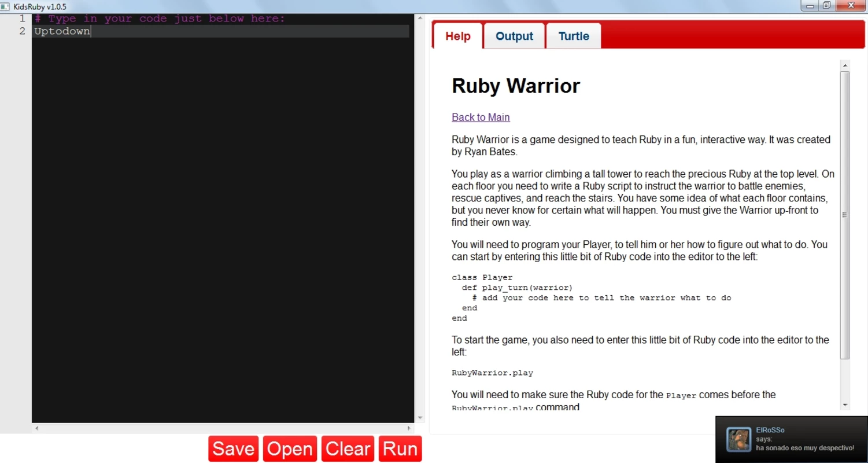
Task: Open the Output tab
Action: pos(514,36)
